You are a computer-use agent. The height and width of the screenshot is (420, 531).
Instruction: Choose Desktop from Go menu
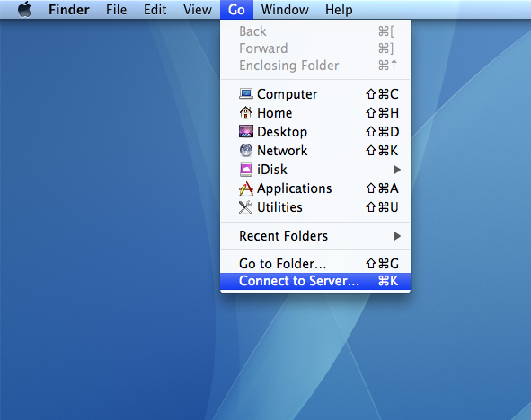point(315,132)
